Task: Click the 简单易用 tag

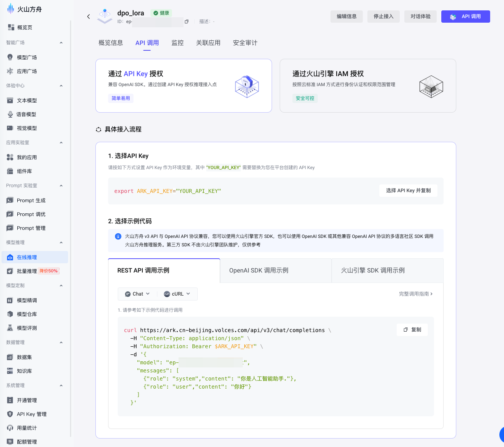Action: coord(121,98)
